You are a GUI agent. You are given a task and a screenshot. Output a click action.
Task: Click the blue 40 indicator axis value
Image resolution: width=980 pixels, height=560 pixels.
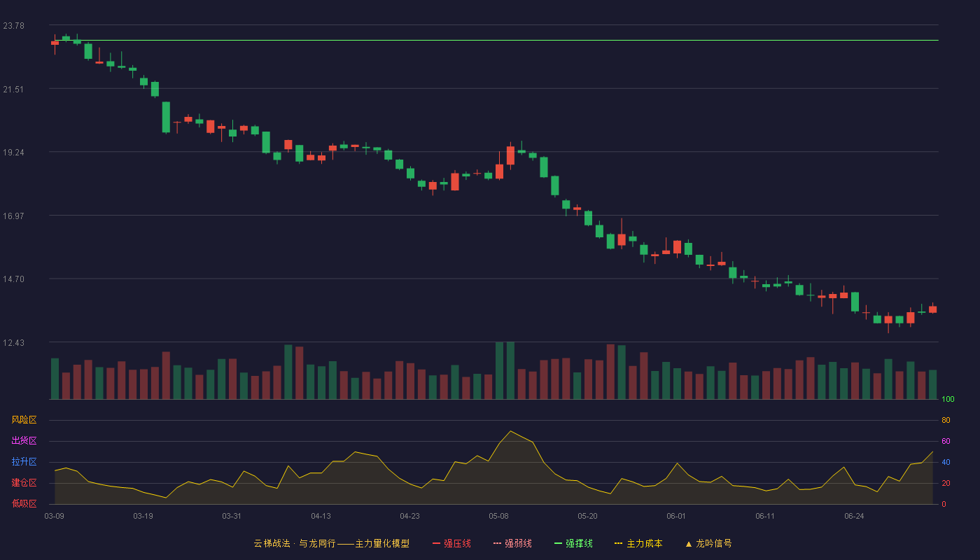[x=946, y=463]
